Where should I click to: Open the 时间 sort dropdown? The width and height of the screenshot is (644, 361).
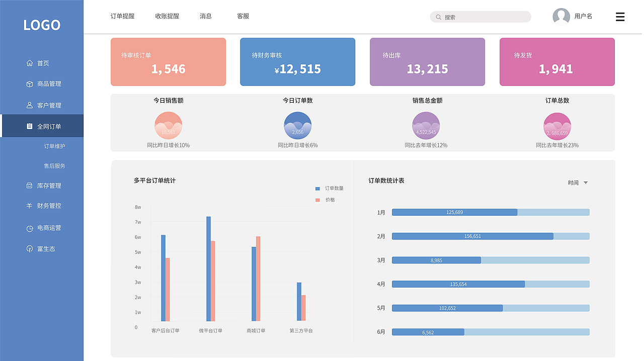tap(578, 183)
